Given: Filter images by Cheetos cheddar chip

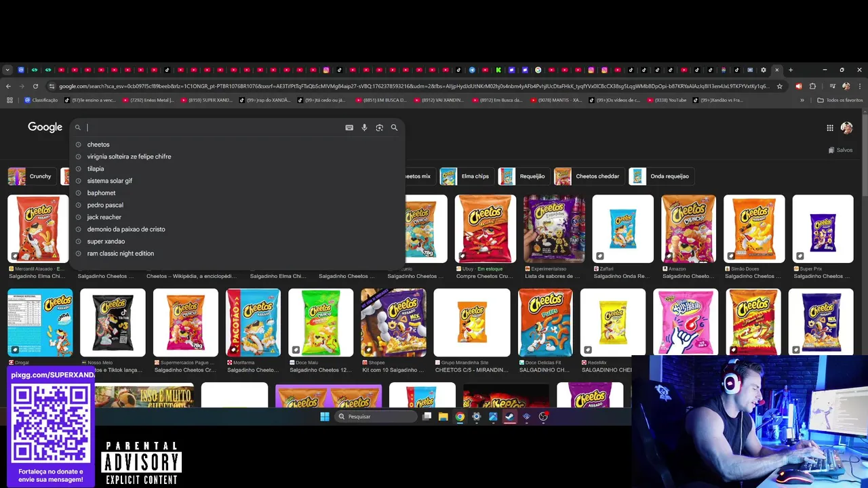Looking at the screenshot, I should click(589, 176).
